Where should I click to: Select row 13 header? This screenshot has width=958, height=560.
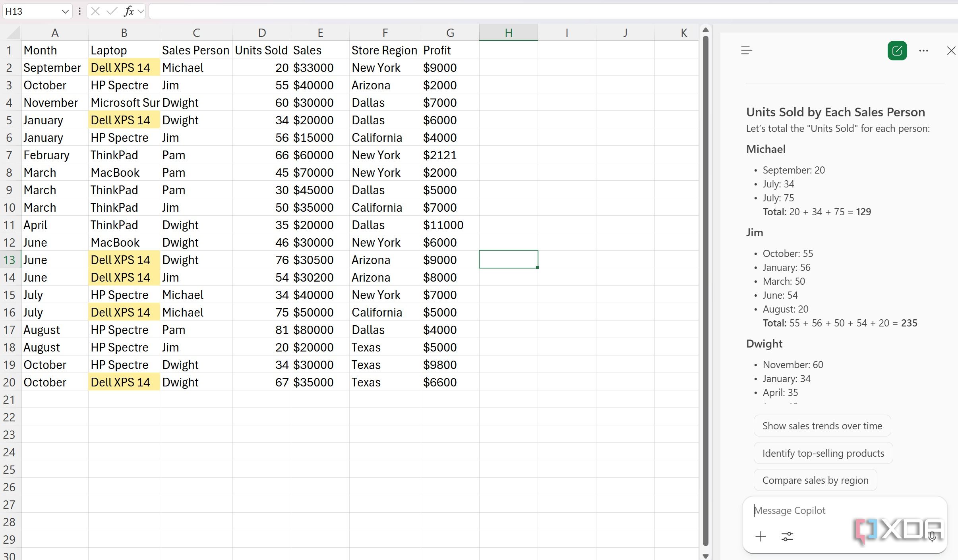click(10, 260)
